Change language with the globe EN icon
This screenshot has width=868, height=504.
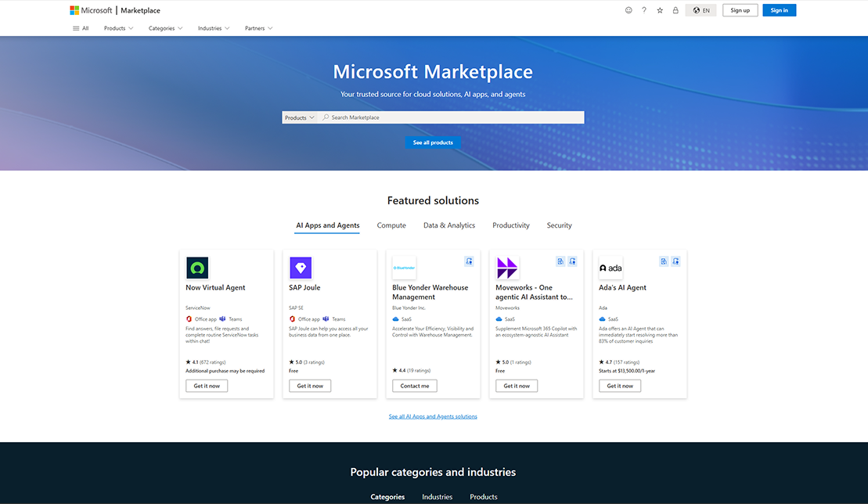pos(700,10)
